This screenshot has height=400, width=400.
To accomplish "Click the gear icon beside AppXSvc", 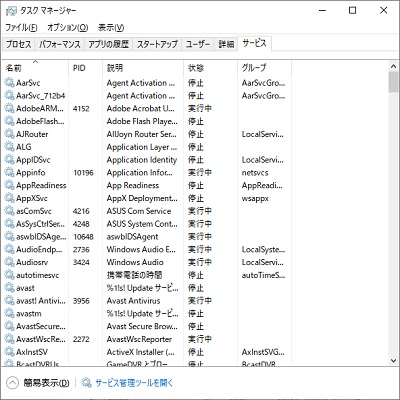I will (9, 198).
